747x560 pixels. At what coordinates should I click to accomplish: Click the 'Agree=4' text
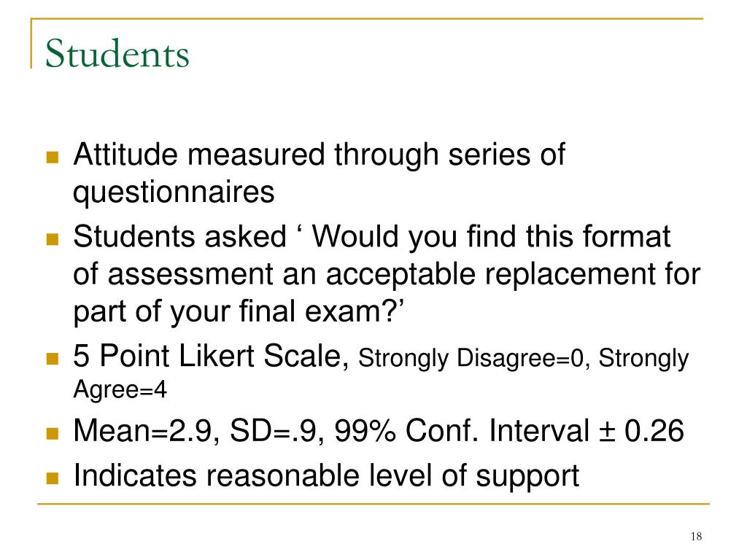click(x=120, y=390)
